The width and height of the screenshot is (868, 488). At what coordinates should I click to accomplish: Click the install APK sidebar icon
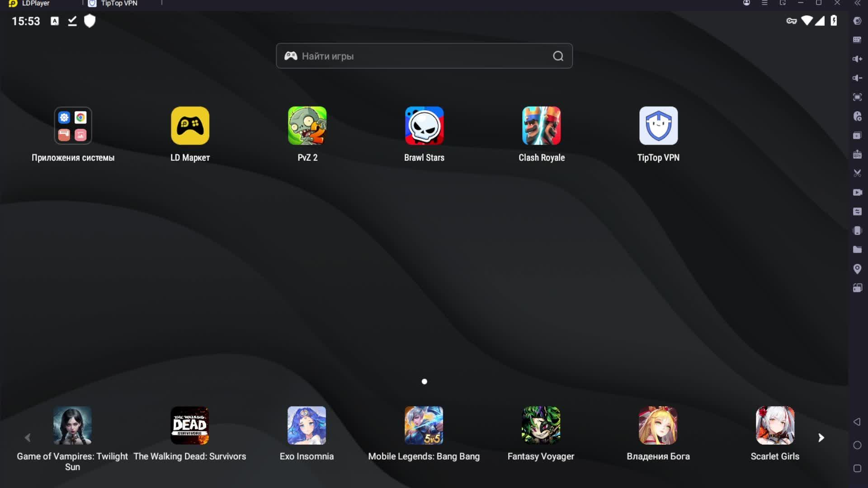click(x=857, y=155)
